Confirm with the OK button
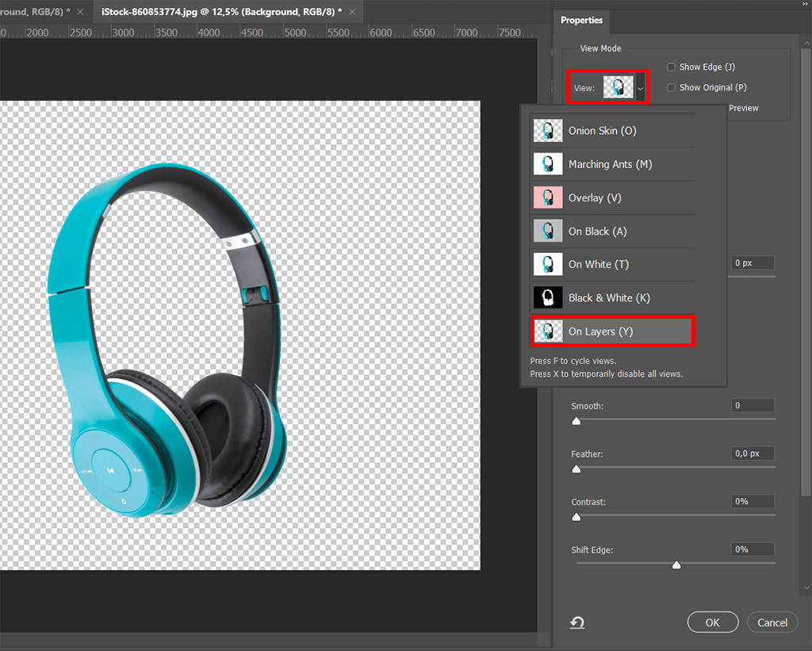 713,622
